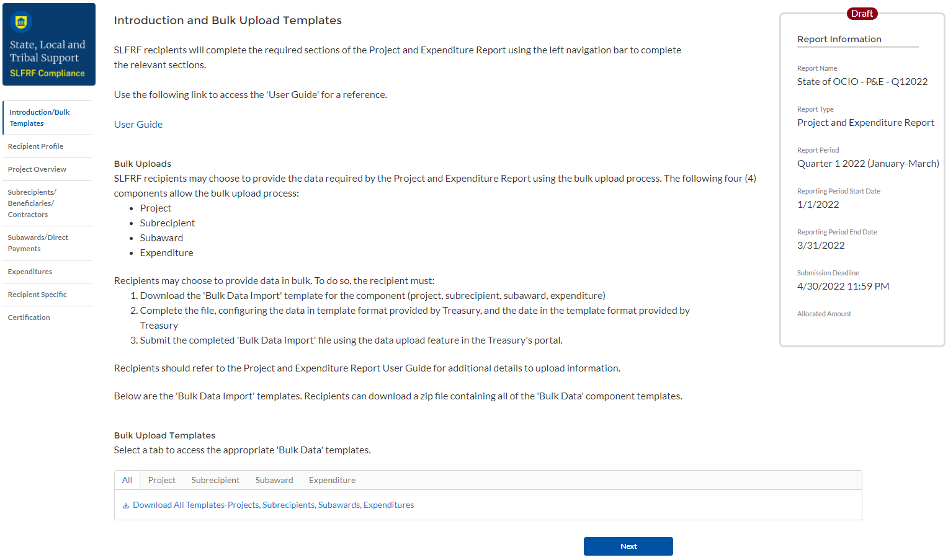Navigate to the Certification section
Screen dimensions: 948x560
(x=29, y=318)
